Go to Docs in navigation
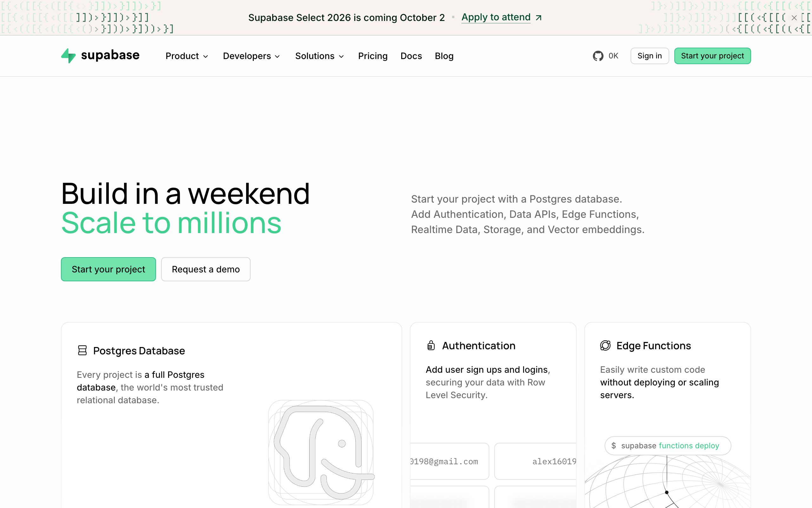 pos(411,56)
